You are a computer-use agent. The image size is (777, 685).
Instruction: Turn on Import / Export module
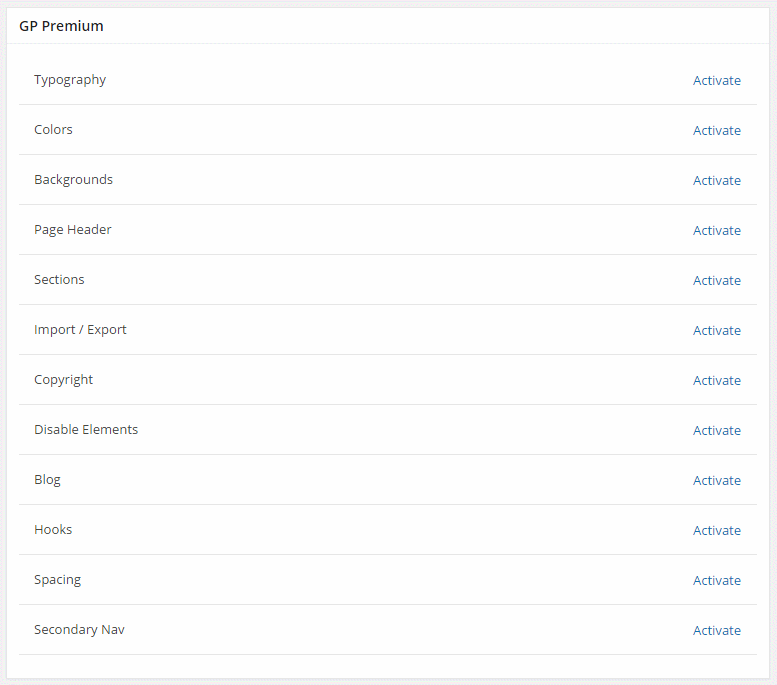716,331
